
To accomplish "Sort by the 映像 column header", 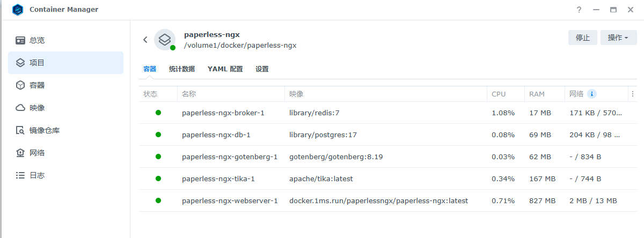I will (x=386, y=94).
